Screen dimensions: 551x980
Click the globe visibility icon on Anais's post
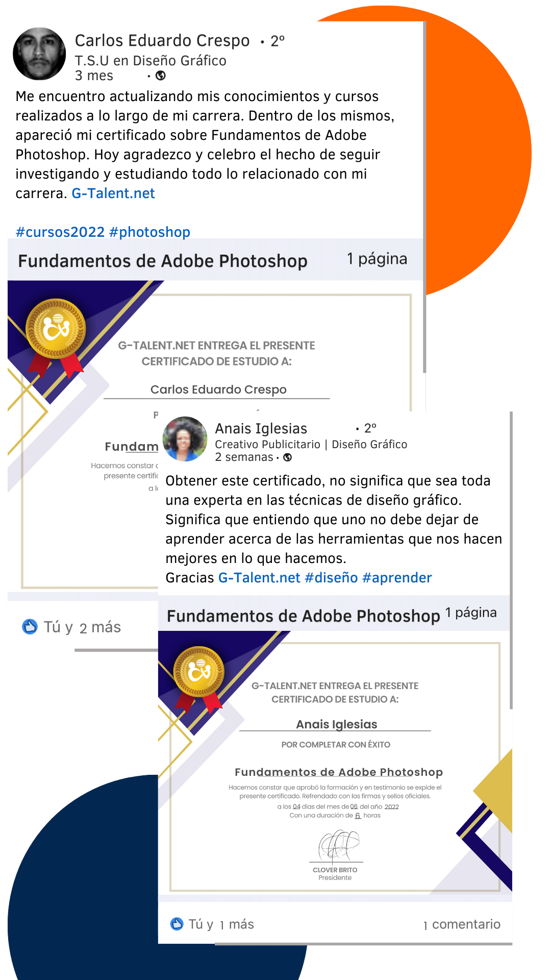[288, 457]
